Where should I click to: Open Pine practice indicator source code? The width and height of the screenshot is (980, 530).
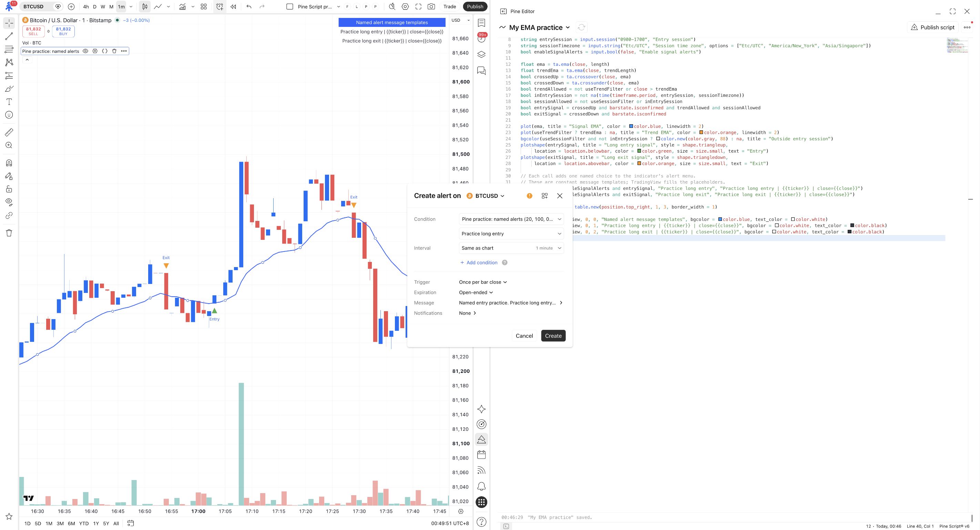coord(105,51)
